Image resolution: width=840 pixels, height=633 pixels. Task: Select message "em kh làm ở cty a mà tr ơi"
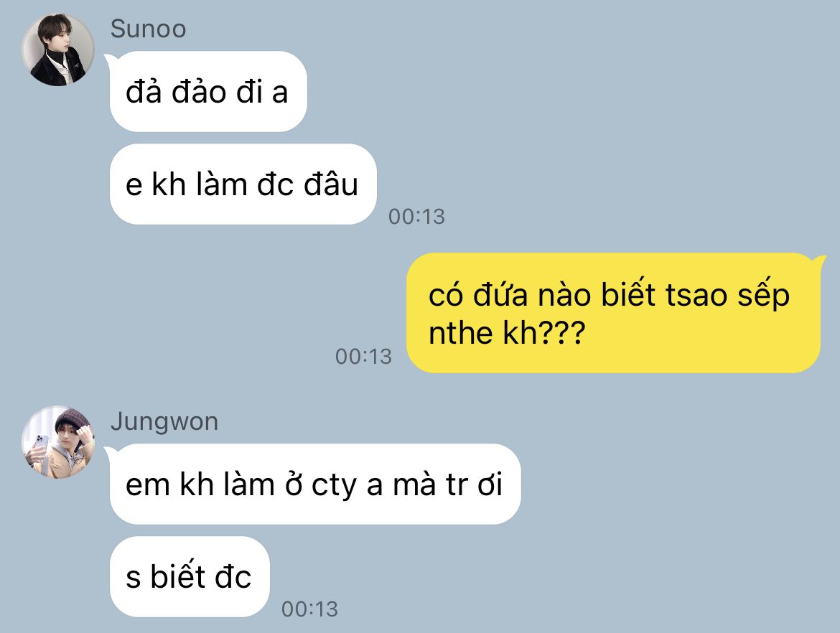[x=315, y=484]
